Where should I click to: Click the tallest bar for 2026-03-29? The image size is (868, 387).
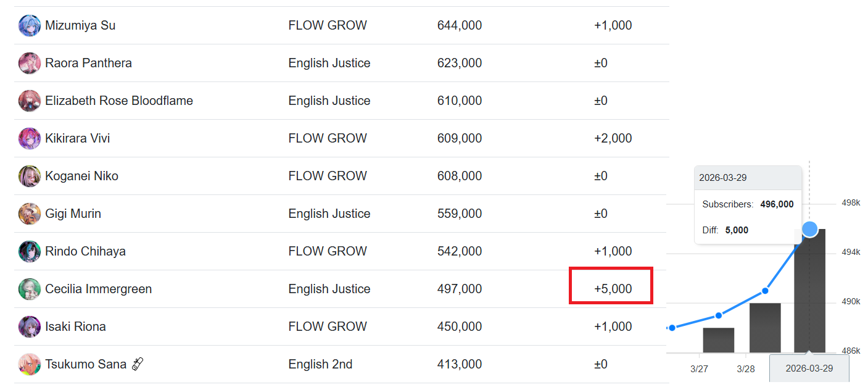[x=809, y=291]
